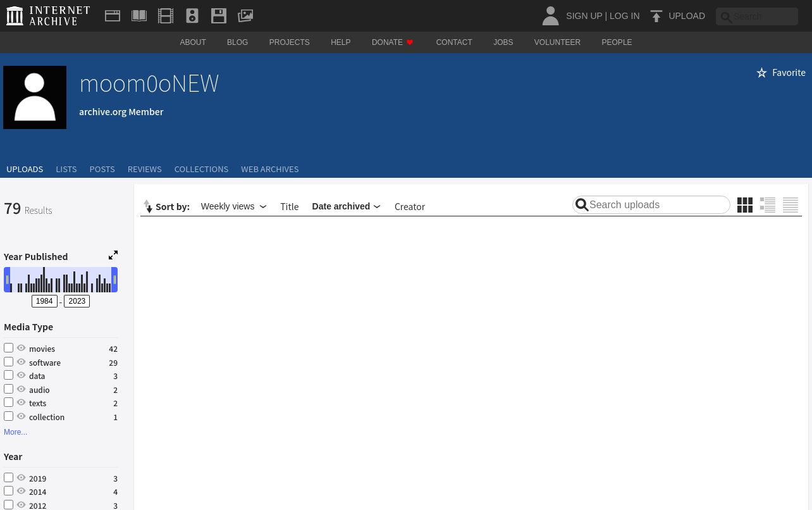Switch to compact list view
812x510 pixels.
(790, 205)
